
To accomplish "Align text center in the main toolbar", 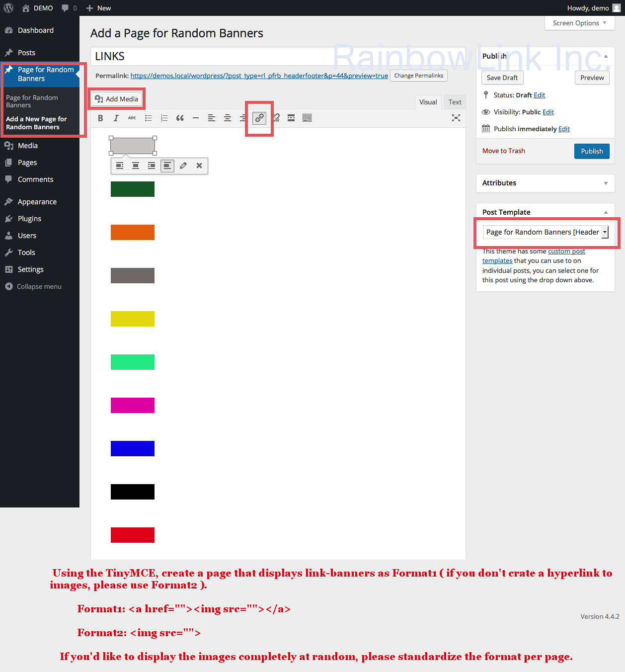I will pyautogui.click(x=228, y=118).
